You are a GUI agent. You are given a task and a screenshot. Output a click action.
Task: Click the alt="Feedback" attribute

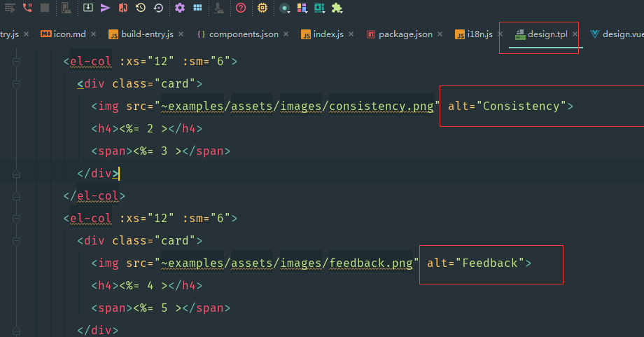point(475,263)
